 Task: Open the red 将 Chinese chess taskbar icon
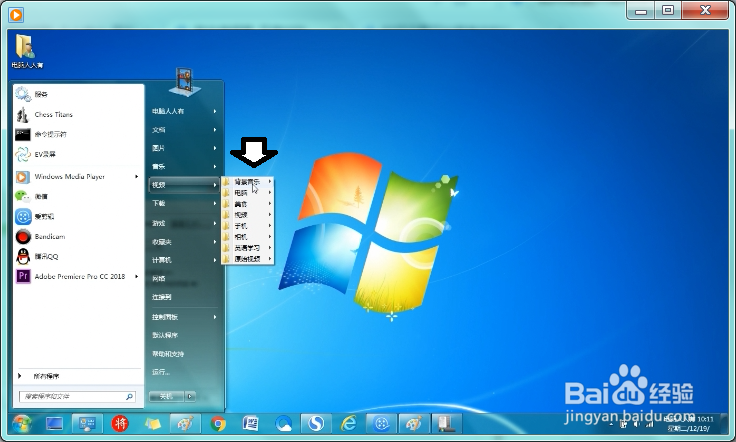120,424
